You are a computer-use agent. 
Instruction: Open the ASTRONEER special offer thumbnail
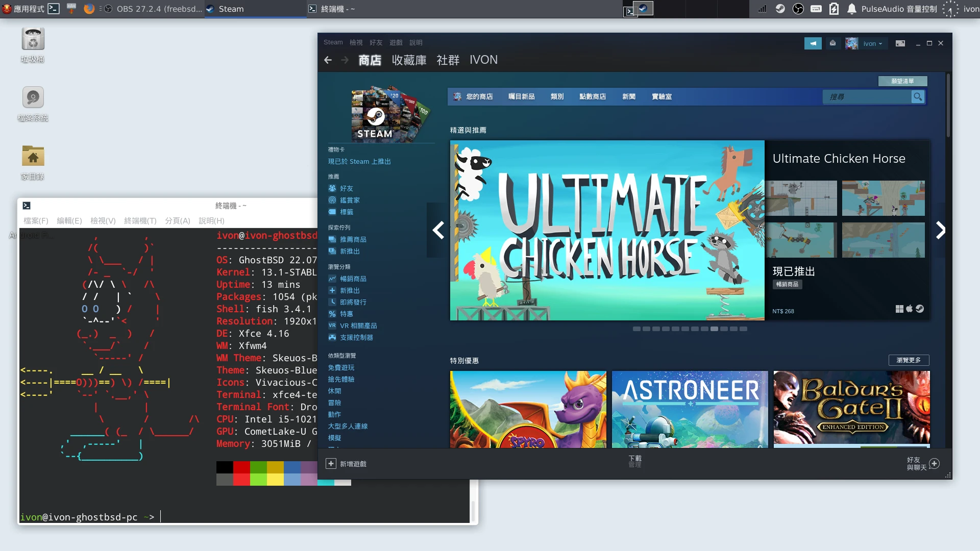point(690,409)
